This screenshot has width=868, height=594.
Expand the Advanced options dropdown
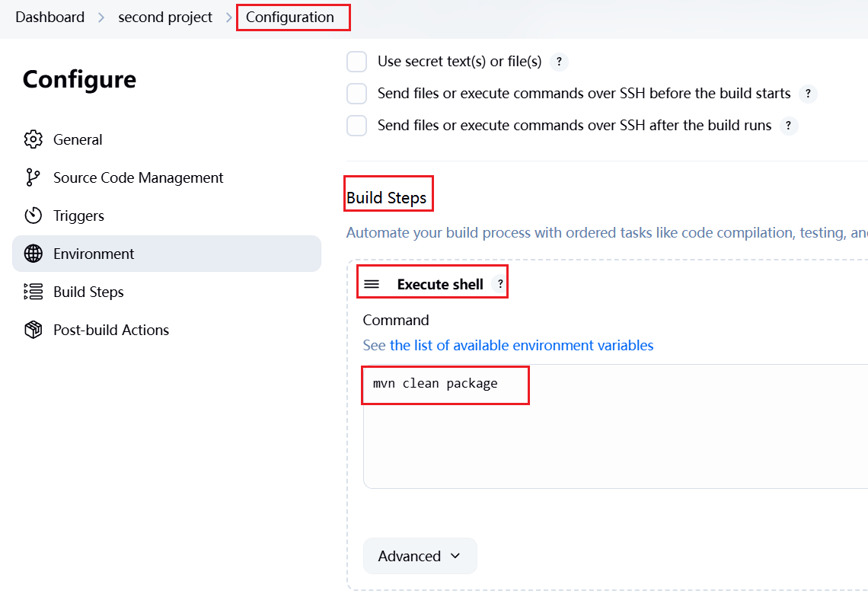pos(420,556)
